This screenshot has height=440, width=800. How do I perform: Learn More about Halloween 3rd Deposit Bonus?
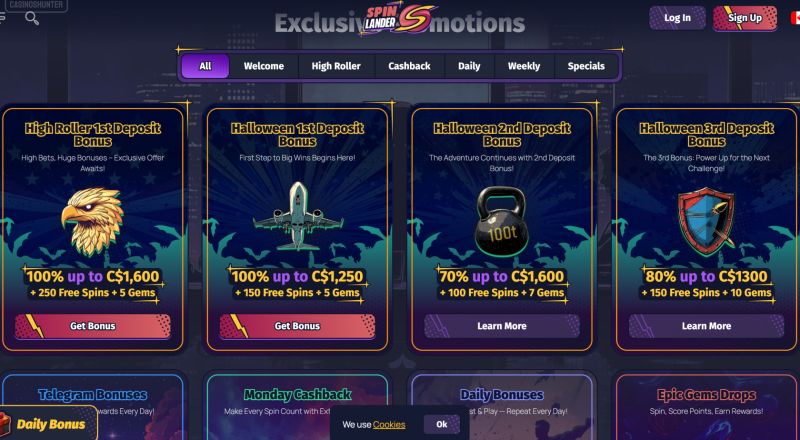click(x=706, y=326)
